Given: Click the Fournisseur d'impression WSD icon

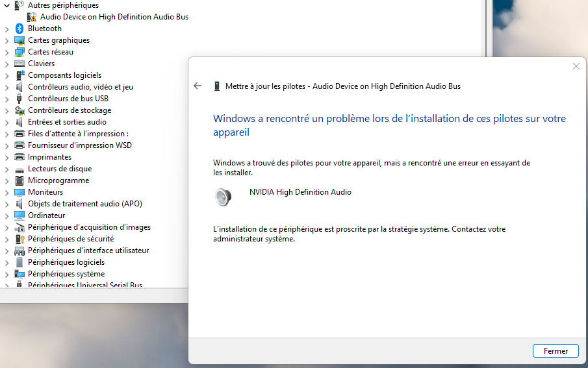Looking at the screenshot, I should tap(19, 145).
